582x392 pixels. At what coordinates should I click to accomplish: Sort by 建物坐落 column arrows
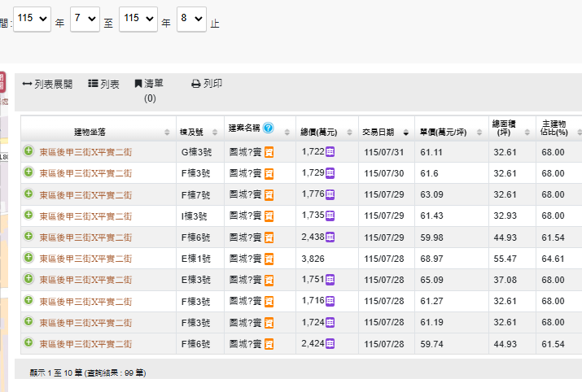click(x=167, y=133)
